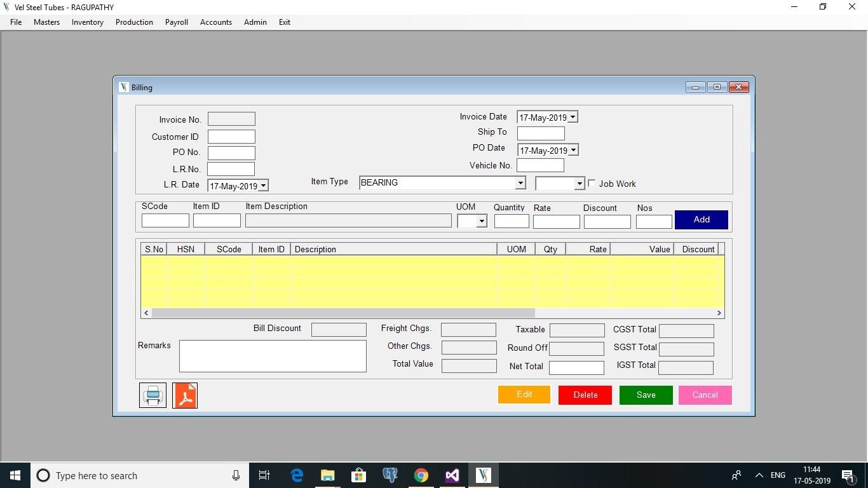Open pgAdmin elephant icon in taskbar
The height and width of the screenshot is (488, 868).
tap(390, 475)
